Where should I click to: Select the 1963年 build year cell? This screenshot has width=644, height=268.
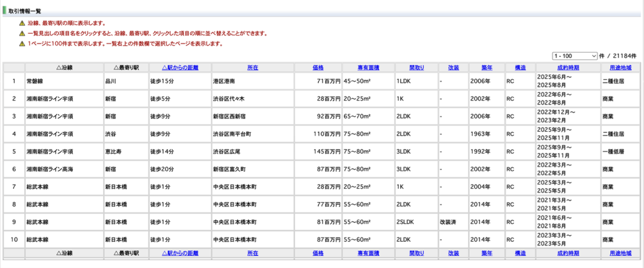pyautogui.click(x=487, y=134)
